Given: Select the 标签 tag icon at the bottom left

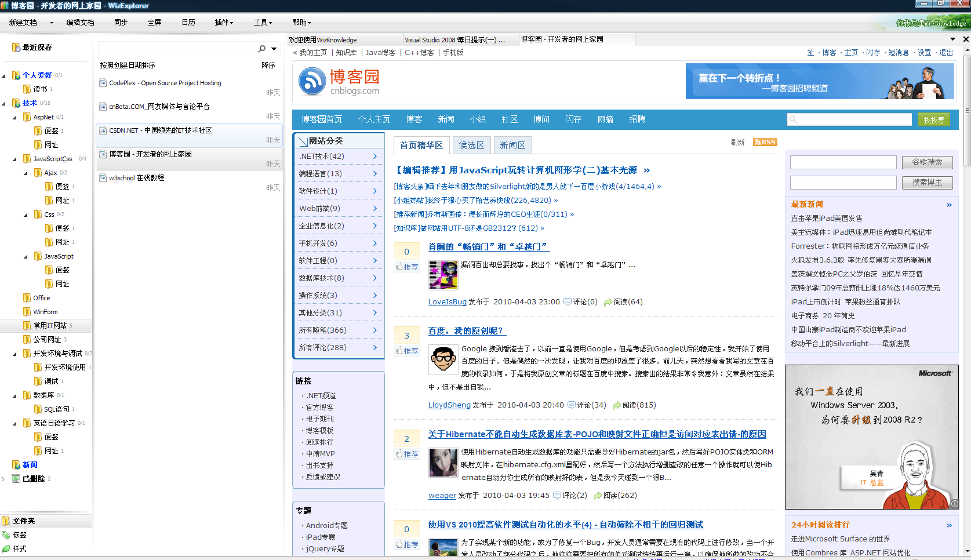Looking at the screenshot, I should tap(6, 534).
